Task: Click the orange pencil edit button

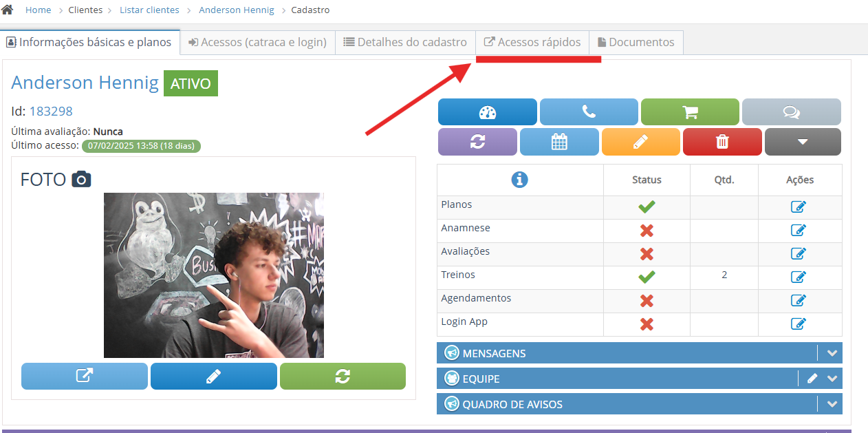Action: point(640,142)
